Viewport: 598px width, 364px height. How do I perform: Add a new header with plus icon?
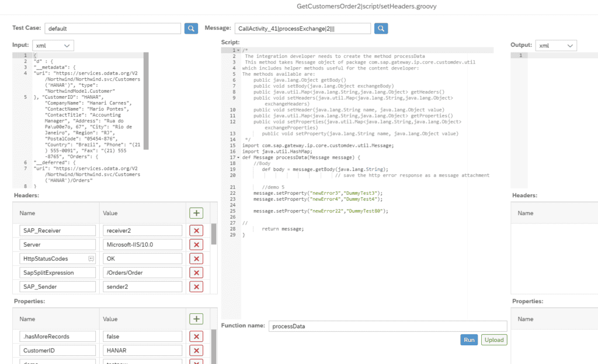pyautogui.click(x=196, y=213)
